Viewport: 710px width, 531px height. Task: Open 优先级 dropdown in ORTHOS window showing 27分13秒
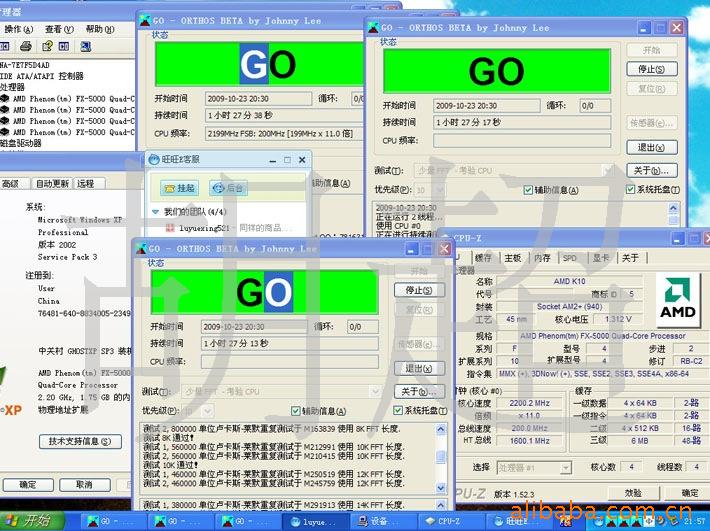pos(198,411)
